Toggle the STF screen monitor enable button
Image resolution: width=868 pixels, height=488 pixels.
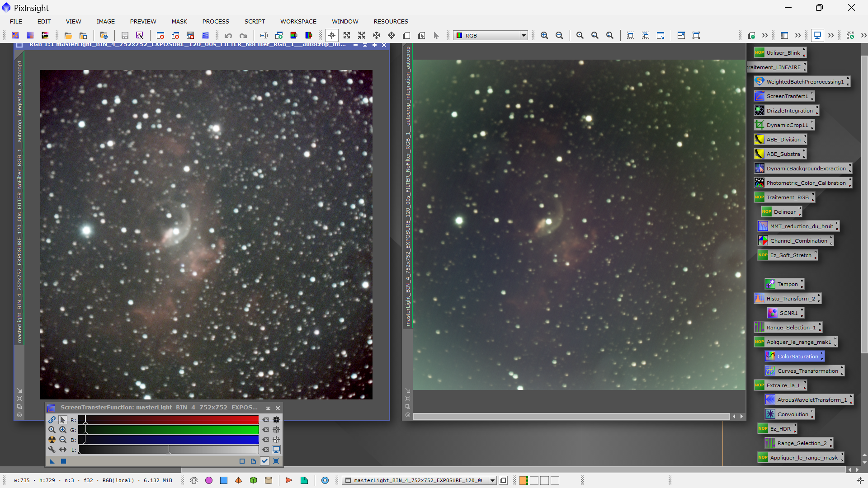276,450
